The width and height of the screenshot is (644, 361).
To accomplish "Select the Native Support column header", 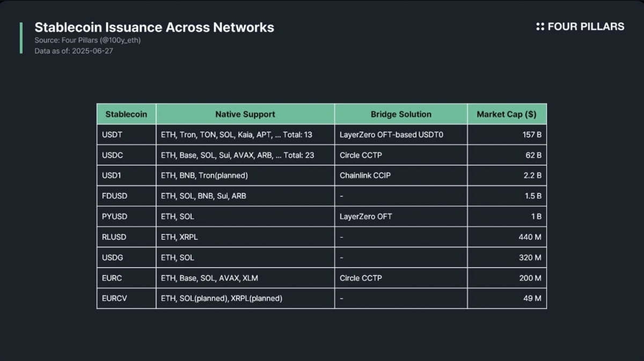I will [245, 114].
